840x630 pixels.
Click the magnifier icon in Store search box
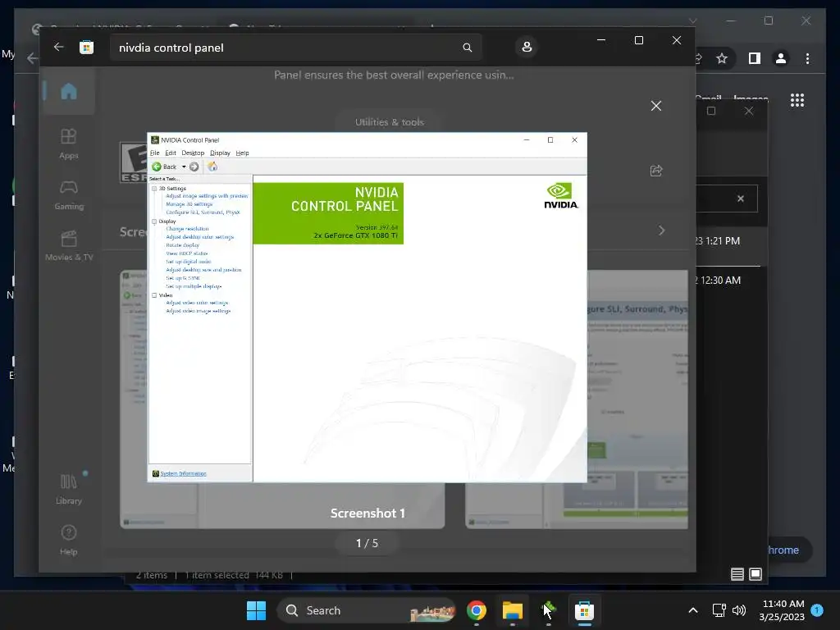(x=467, y=48)
